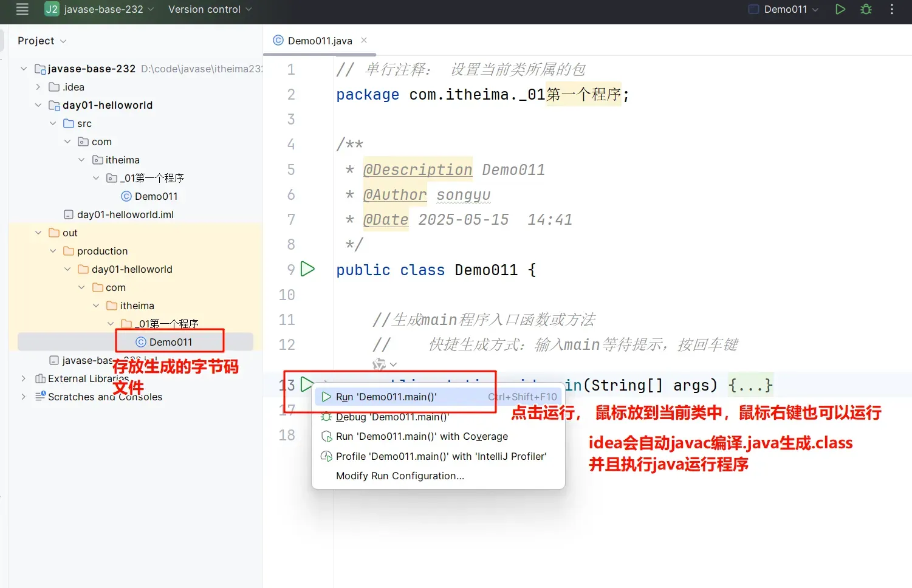Viewport: 912px width, 588px height.
Task: Open the javase-base-232 project dropdown
Action: point(100,9)
